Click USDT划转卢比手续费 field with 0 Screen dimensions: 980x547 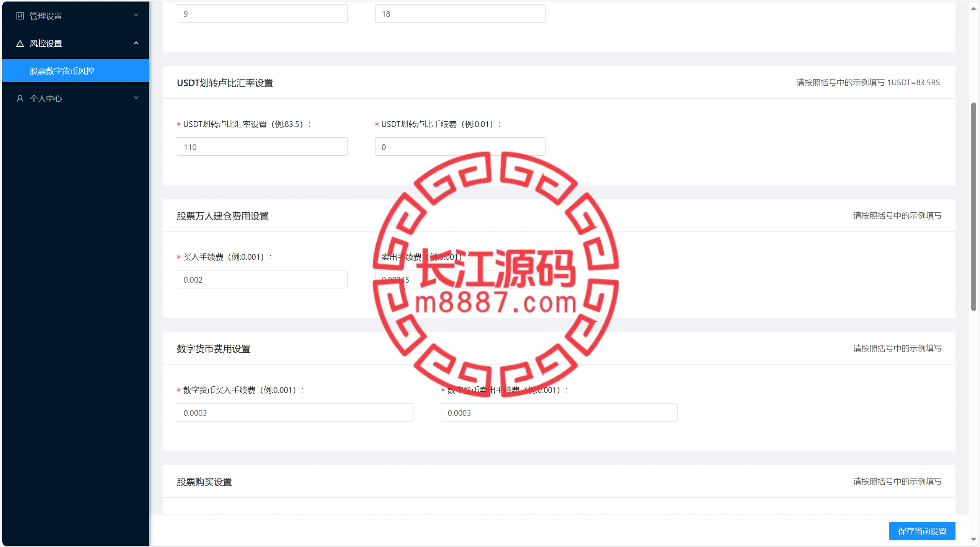coord(460,147)
